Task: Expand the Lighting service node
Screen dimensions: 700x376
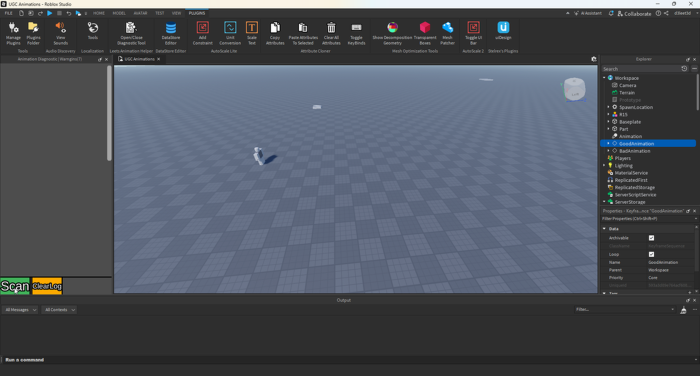Action: coord(604,165)
